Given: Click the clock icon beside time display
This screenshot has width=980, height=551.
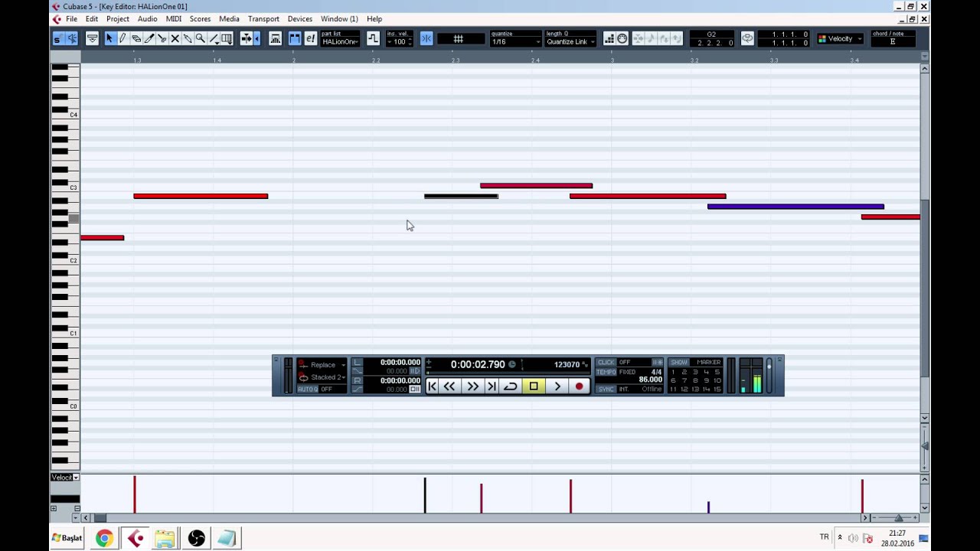Looking at the screenshot, I should point(512,364).
